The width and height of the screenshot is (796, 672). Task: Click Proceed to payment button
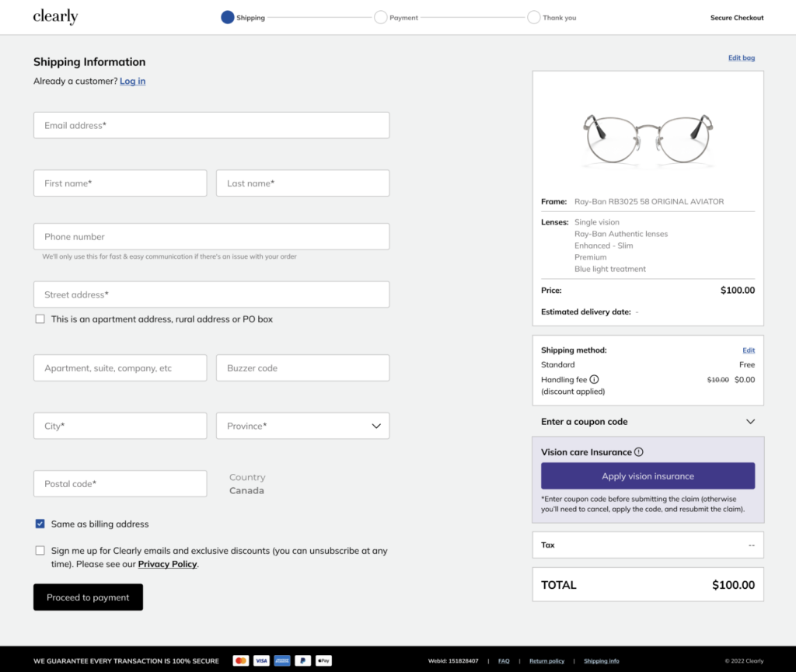click(x=89, y=597)
